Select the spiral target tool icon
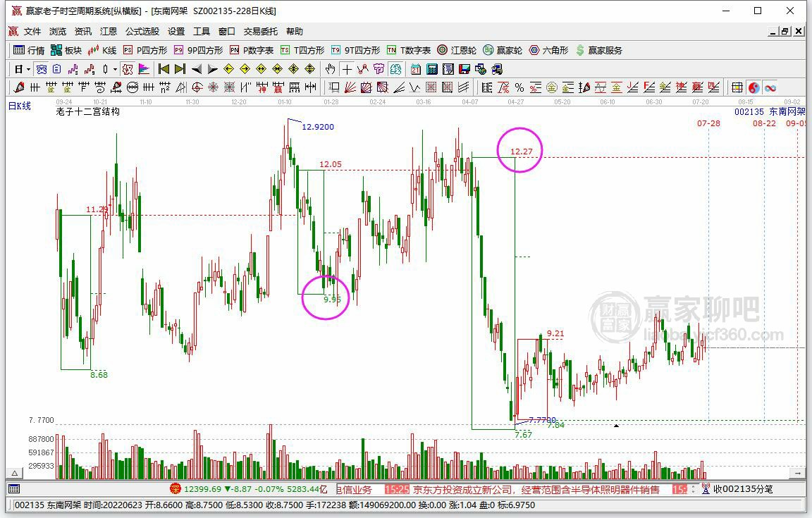 [x=197, y=87]
